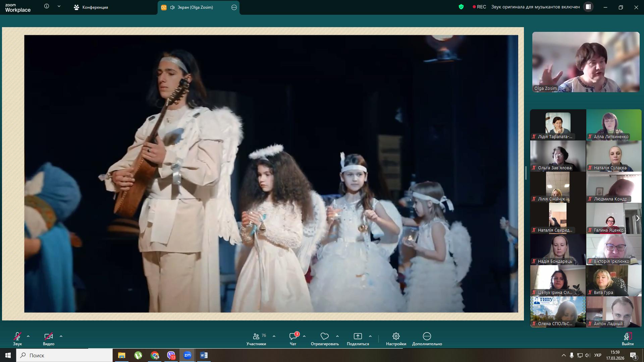
Task: Expand video options arrow
Action: pos(61,336)
